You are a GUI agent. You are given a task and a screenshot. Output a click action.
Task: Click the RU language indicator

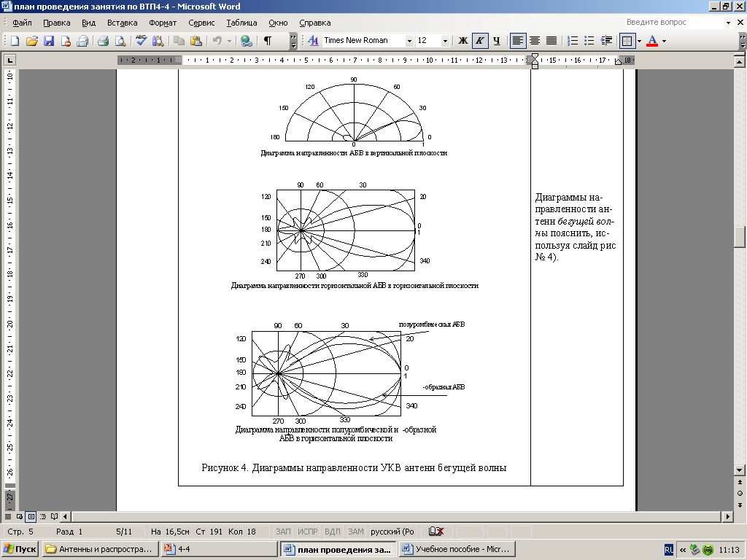click(669, 550)
